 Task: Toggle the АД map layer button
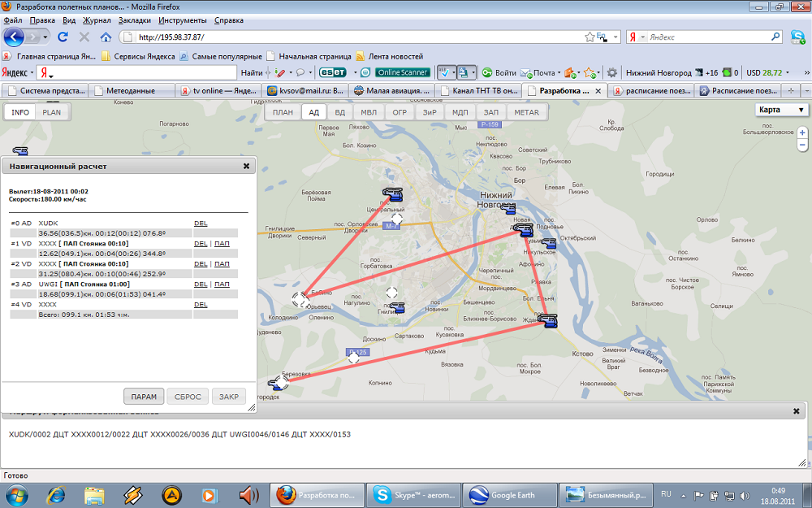(x=313, y=112)
